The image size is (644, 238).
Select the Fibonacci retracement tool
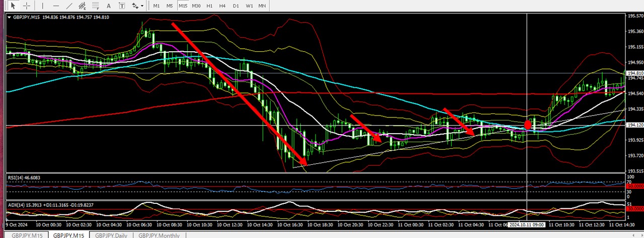[95, 6]
